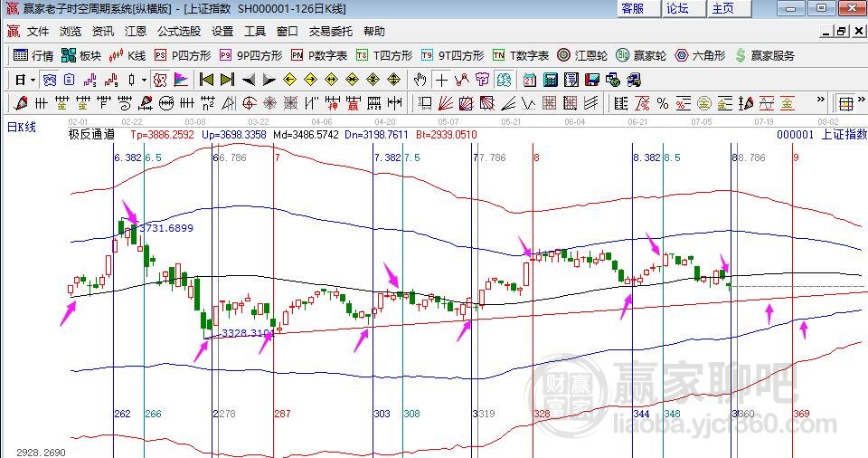Select the zigzag wave line tool

pos(528,103)
